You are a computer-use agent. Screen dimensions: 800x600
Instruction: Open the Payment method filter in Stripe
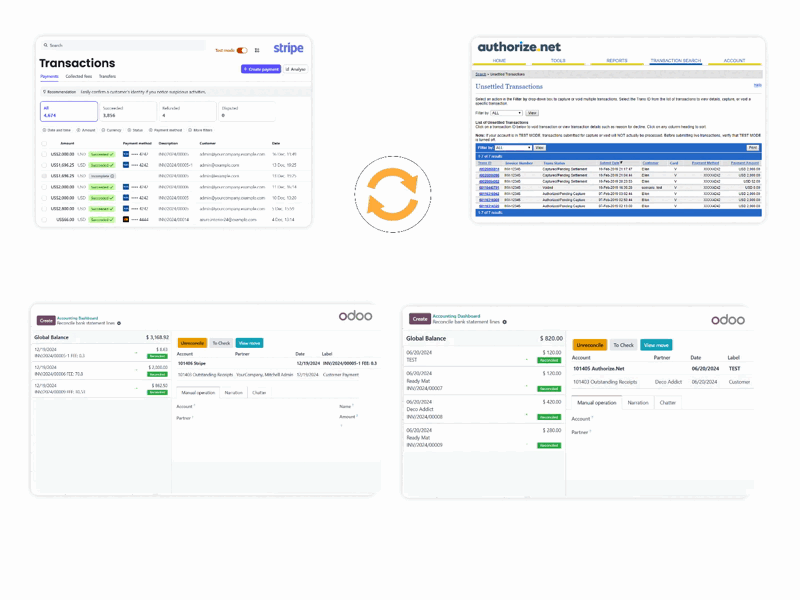(165, 130)
